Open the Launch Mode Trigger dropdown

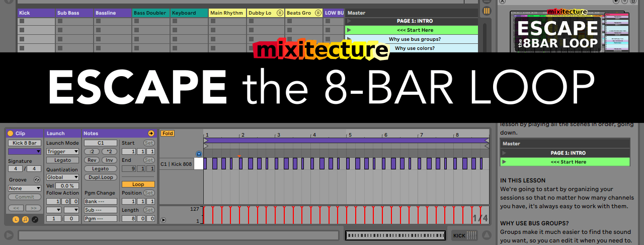coord(62,152)
